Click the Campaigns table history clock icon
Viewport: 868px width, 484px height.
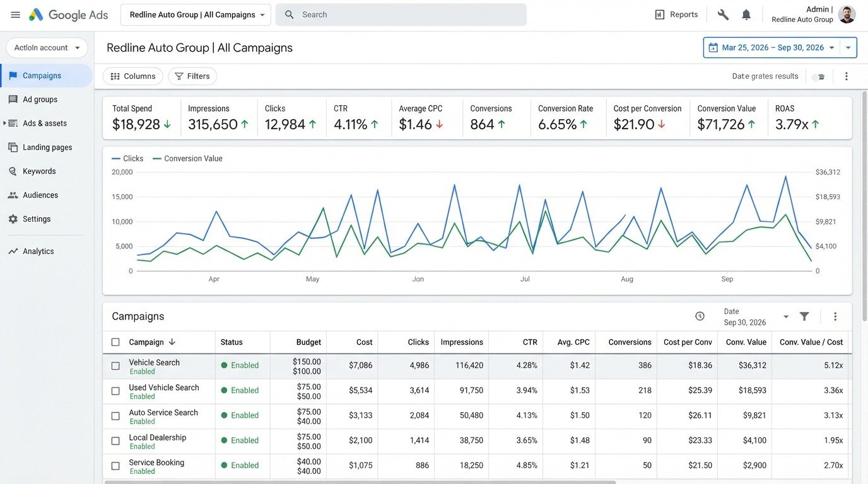pyautogui.click(x=700, y=316)
